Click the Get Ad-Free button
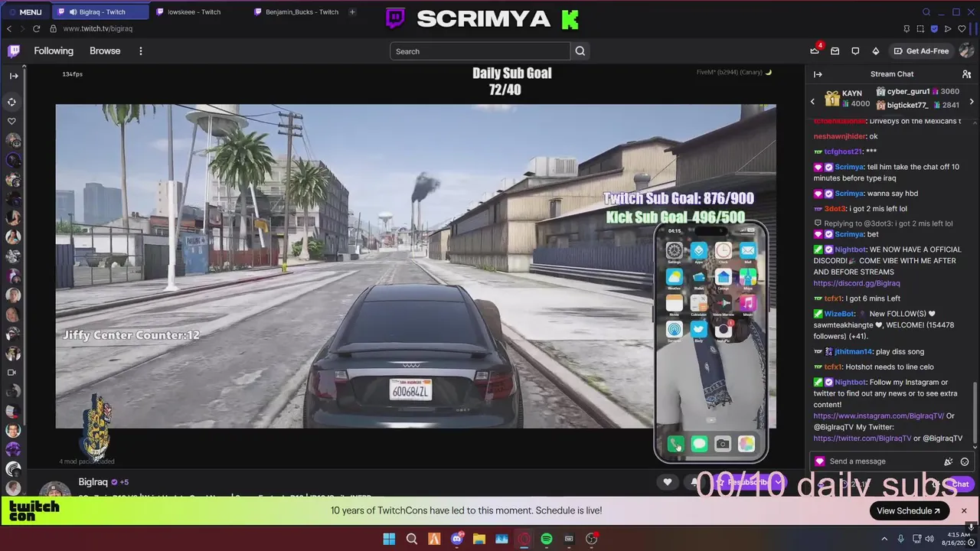The image size is (980, 551). click(921, 51)
